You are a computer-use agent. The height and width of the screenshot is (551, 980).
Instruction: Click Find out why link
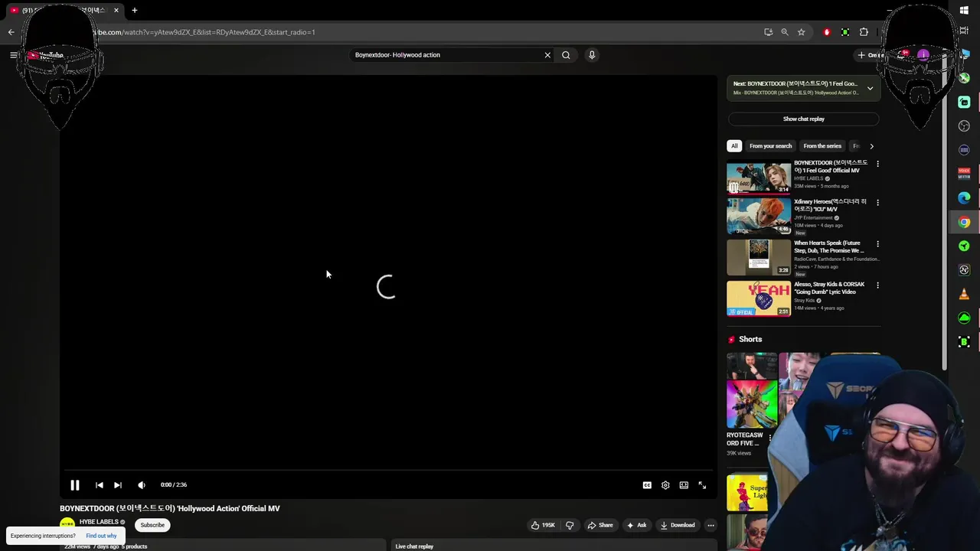coord(101,536)
